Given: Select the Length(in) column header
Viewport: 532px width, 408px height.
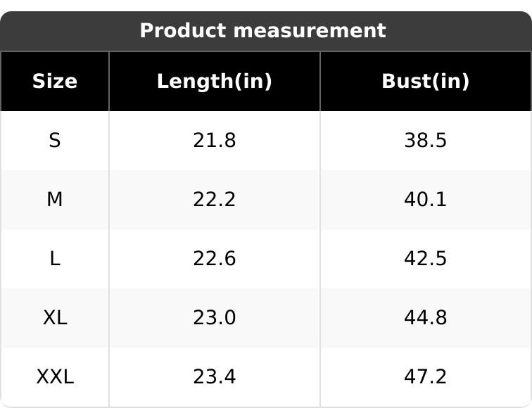Looking at the screenshot, I should (x=214, y=82).
